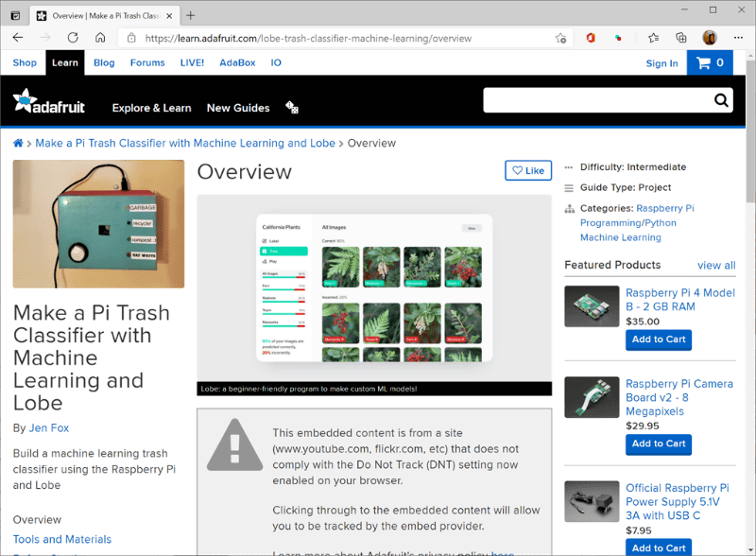Like this guide with the Like button

528,170
